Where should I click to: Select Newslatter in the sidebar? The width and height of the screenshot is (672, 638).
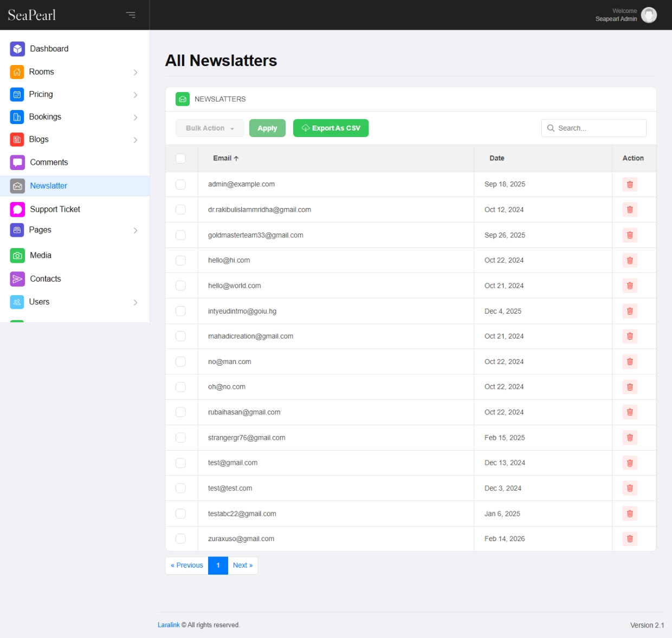[x=49, y=186]
